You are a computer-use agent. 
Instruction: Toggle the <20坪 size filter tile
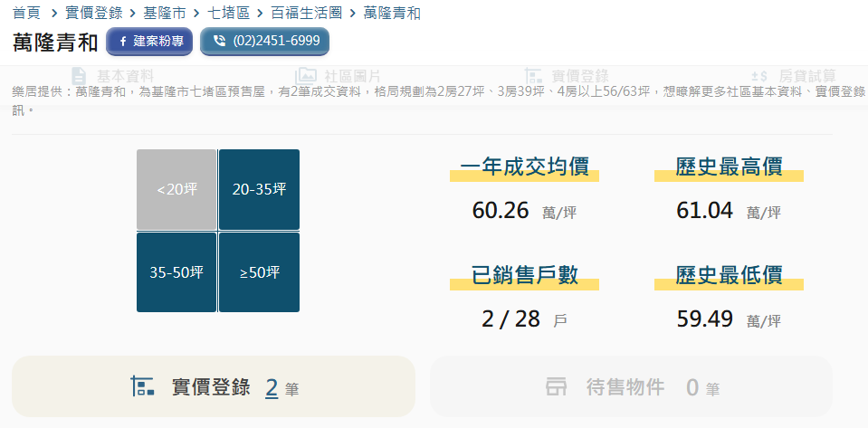[x=176, y=189]
